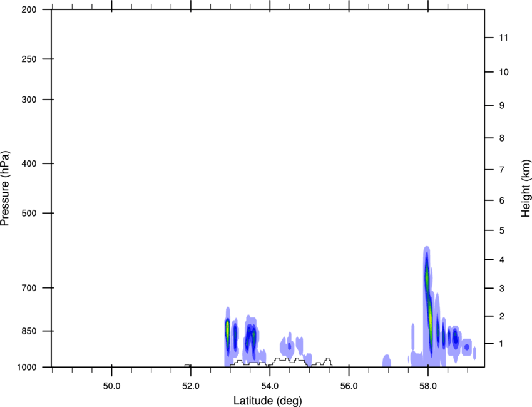Click height tick label '3'
Viewport: 532px width, 407px height.
502,289
